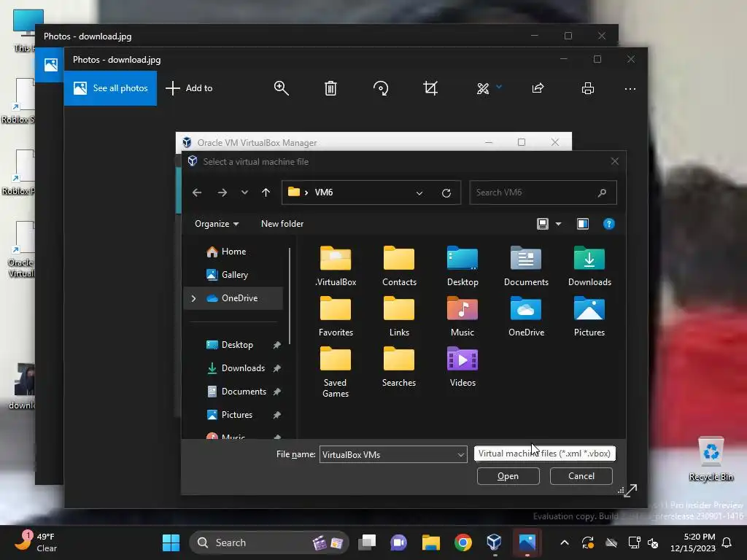Select the Downloads folder in file list
The width and height of the screenshot is (747, 560).
[589, 265]
